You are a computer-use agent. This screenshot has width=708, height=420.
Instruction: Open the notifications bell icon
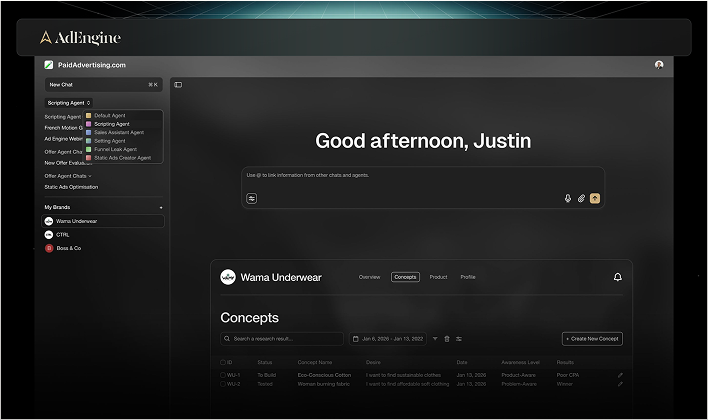[x=617, y=277]
